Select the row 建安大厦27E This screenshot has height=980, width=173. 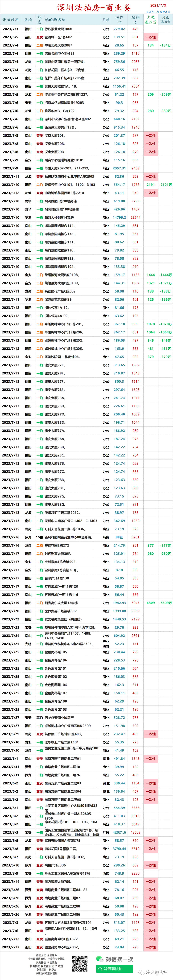86,365
